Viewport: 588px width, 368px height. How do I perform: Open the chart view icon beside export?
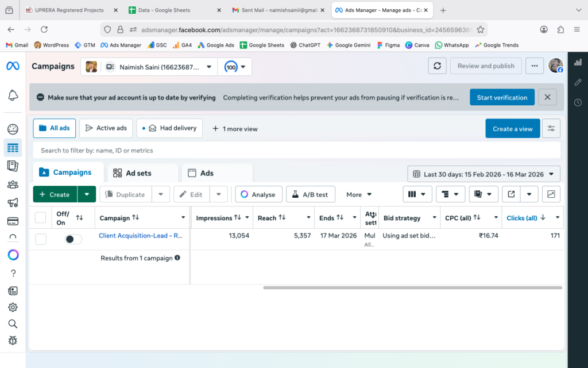pos(551,194)
